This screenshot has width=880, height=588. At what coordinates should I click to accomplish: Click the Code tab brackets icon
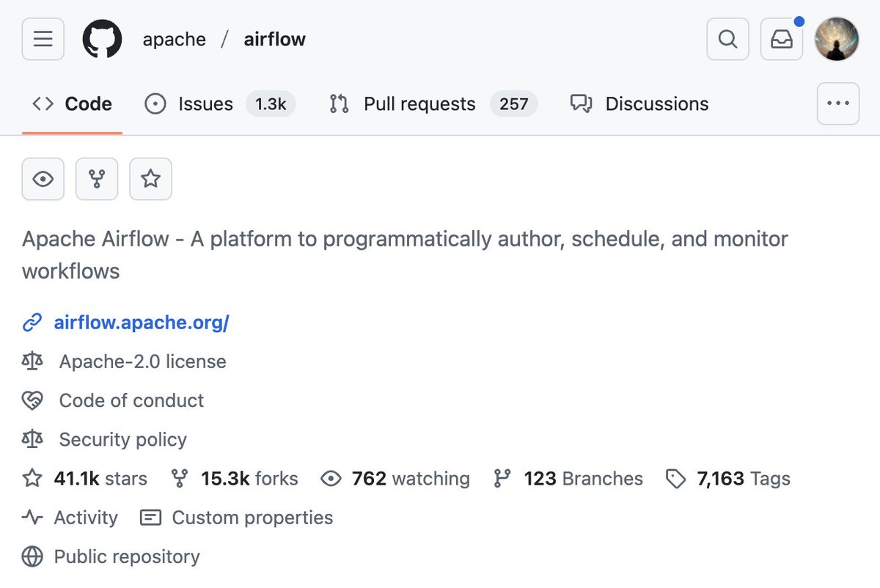coord(43,104)
